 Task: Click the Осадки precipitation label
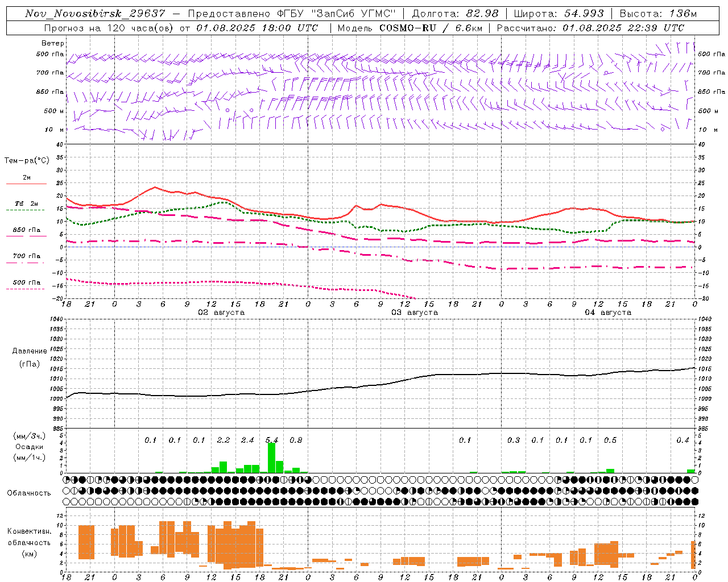[29, 447]
